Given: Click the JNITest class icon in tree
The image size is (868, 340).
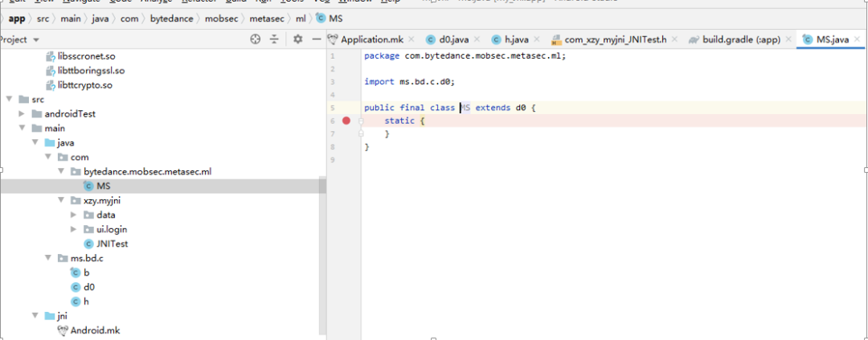Looking at the screenshot, I should [x=88, y=244].
